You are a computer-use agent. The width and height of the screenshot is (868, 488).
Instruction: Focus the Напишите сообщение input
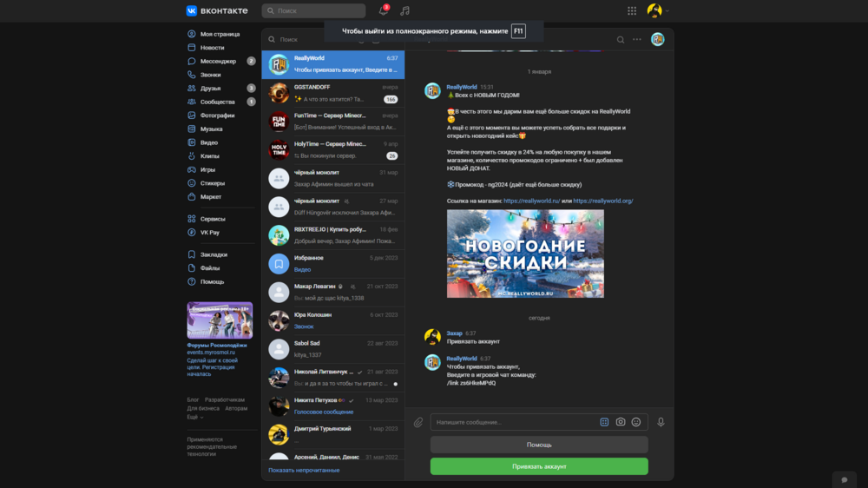pyautogui.click(x=515, y=422)
